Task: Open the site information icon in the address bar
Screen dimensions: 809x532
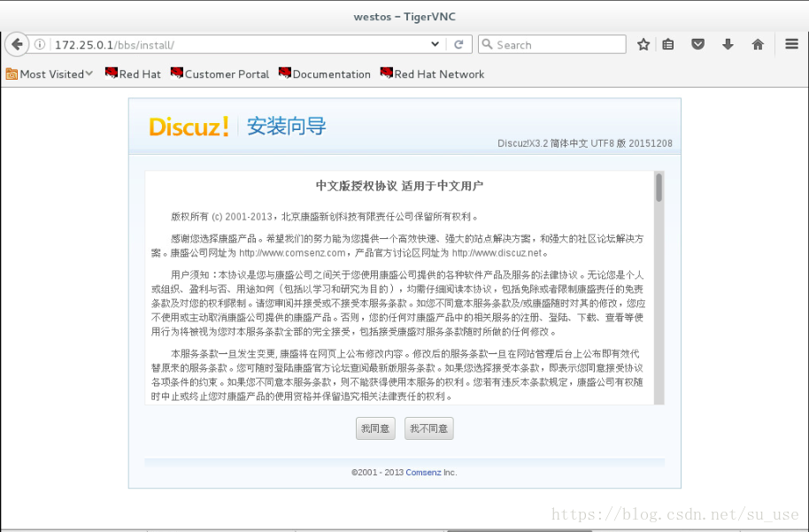Action: coord(40,44)
